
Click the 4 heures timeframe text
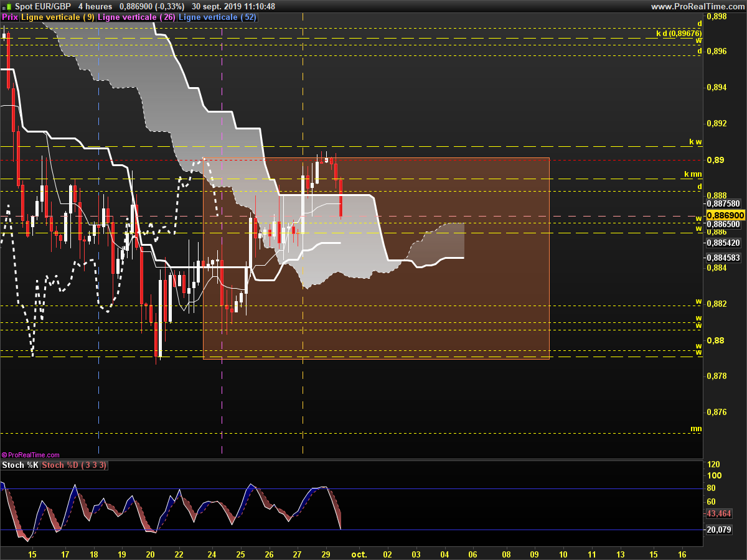coord(95,6)
